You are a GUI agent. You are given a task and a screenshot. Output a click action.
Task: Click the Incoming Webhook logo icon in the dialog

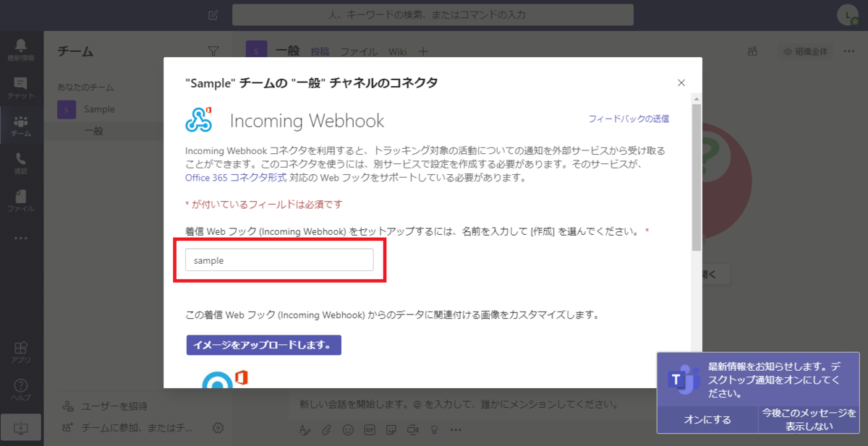pos(198,119)
